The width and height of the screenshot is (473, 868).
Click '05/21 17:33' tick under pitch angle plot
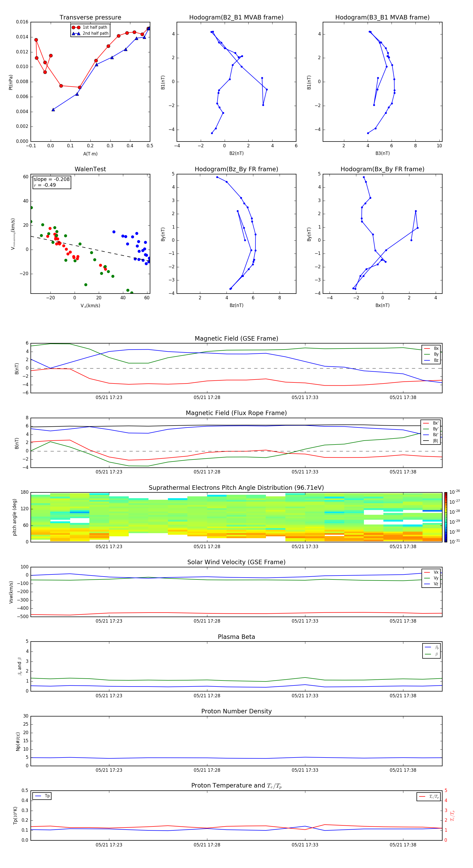coord(305,547)
